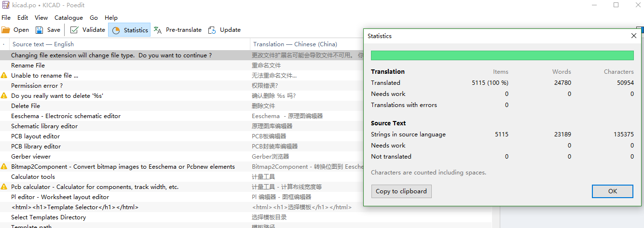Open the File menu
Screen dimensions: 644x228
(6, 18)
